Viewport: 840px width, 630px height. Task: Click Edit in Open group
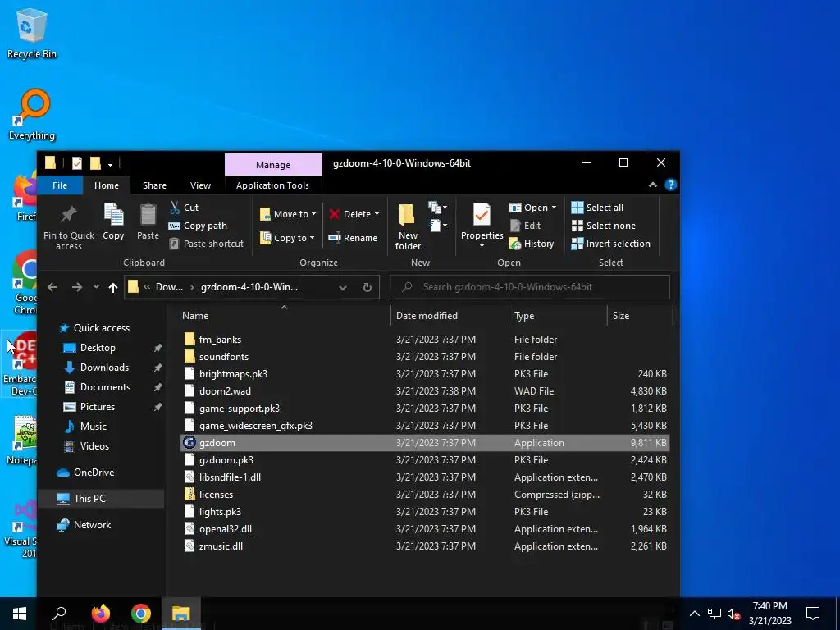[x=525, y=226]
